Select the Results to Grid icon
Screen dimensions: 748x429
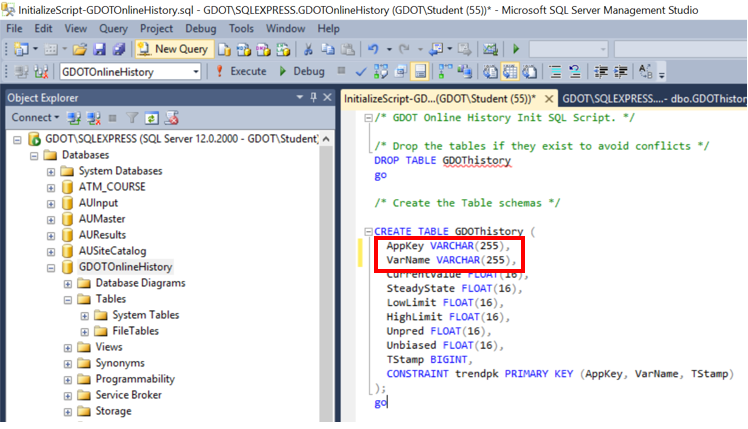pos(510,72)
